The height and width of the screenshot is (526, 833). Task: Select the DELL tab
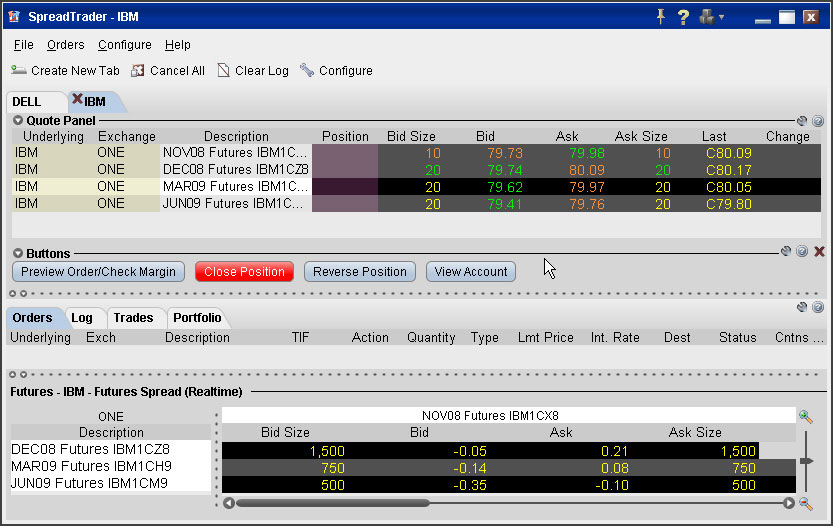(x=27, y=102)
